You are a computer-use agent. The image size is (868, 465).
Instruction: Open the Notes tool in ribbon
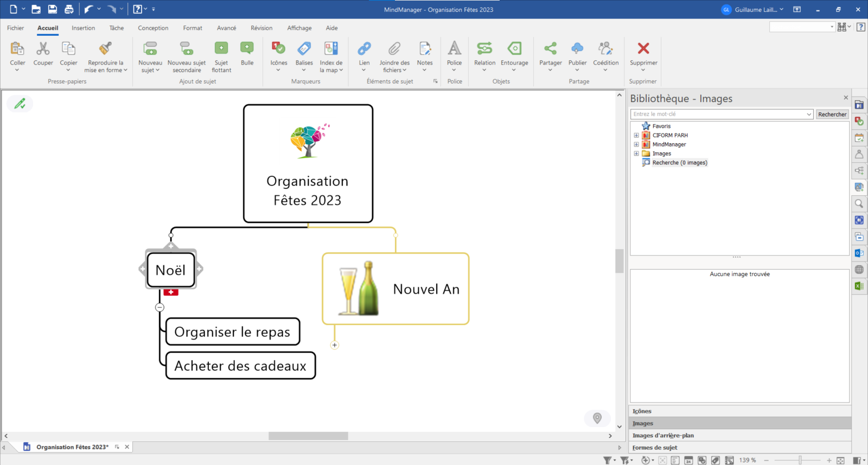[x=425, y=49]
